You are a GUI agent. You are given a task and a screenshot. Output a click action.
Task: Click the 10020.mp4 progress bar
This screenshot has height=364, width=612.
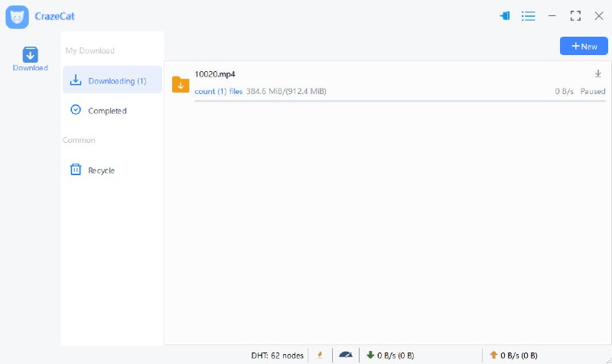click(x=399, y=100)
